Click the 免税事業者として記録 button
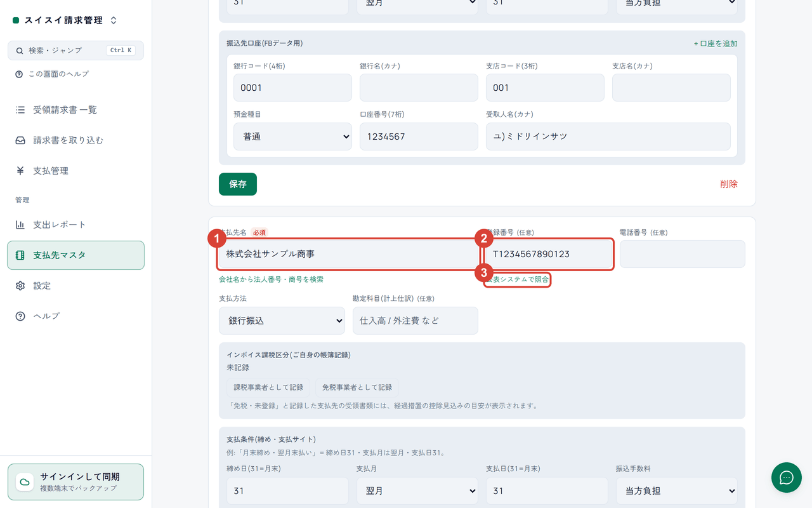Image resolution: width=812 pixels, height=508 pixels. [357, 387]
